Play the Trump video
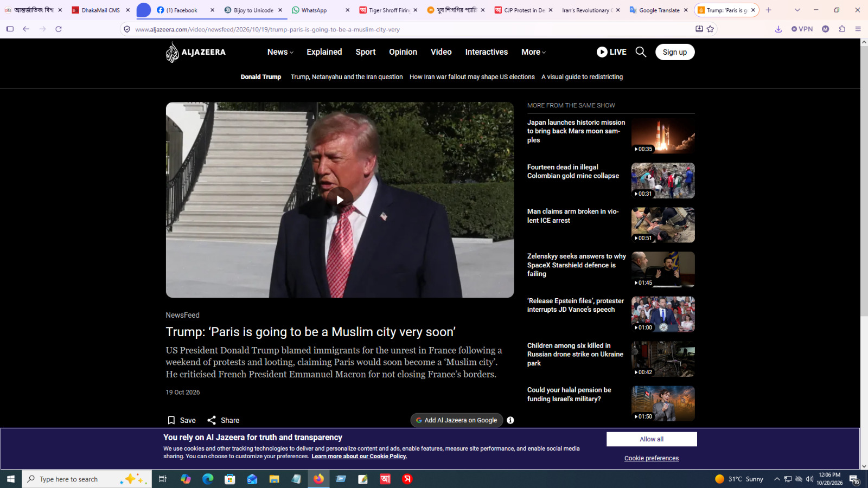Image resolution: width=868 pixels, height=488 pixels. coord(340,200)
